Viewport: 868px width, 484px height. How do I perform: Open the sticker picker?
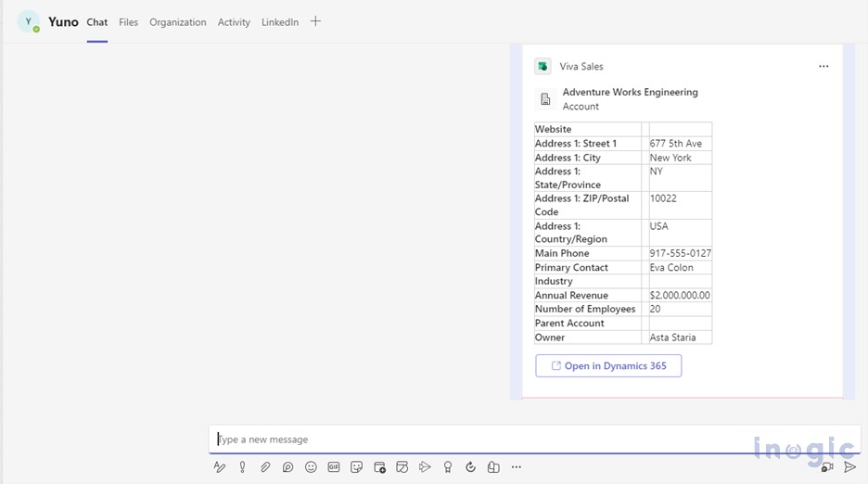356,467
